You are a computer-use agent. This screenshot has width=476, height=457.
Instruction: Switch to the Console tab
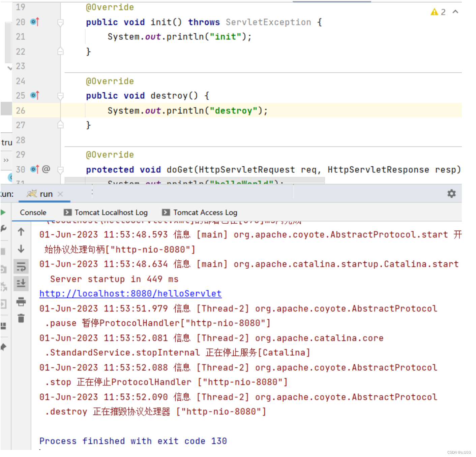33,213
